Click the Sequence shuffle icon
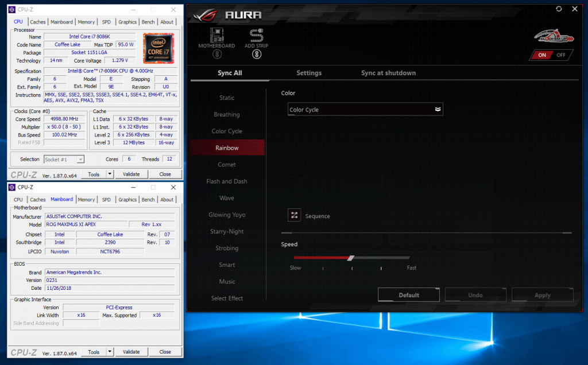 pyautogui.click(x=295, y=215)
